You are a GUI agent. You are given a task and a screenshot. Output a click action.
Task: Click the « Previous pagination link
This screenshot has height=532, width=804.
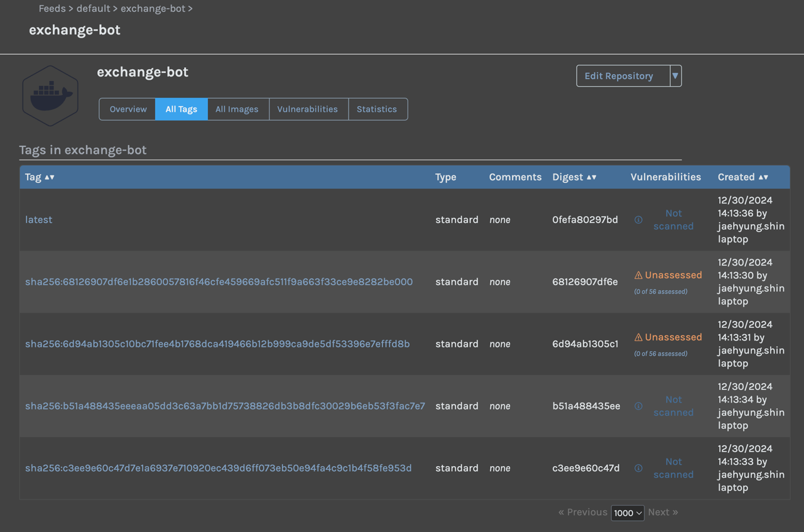pyautogui.click(x=583, y=512)
